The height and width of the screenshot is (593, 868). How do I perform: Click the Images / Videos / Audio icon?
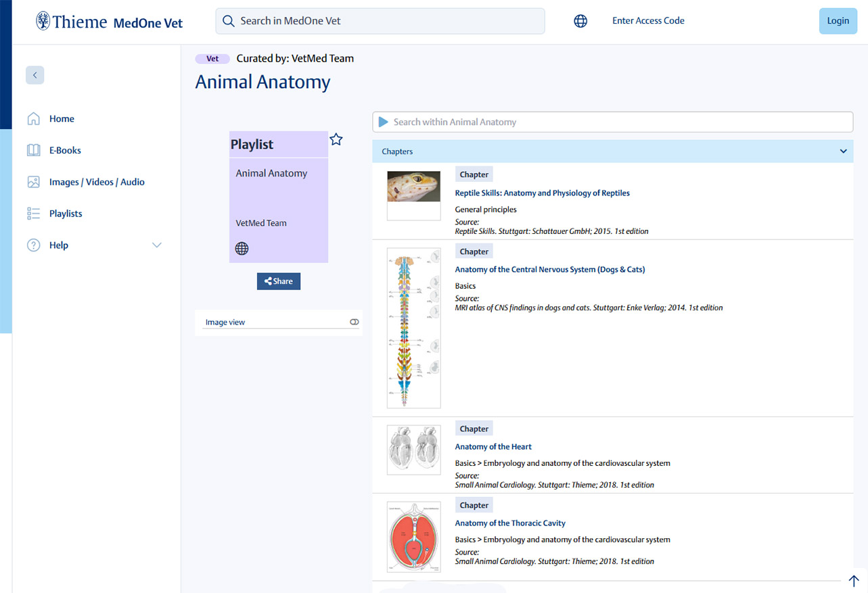click(x=33, y=182)
